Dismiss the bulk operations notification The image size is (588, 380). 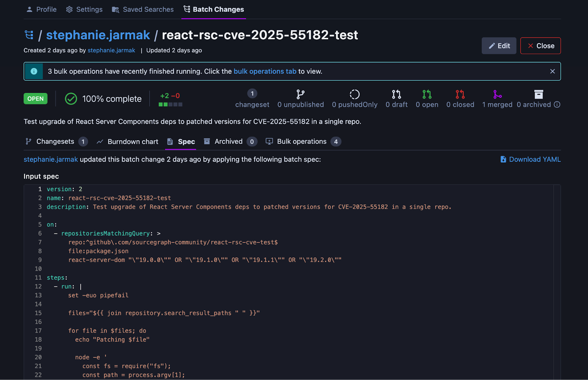552,71
